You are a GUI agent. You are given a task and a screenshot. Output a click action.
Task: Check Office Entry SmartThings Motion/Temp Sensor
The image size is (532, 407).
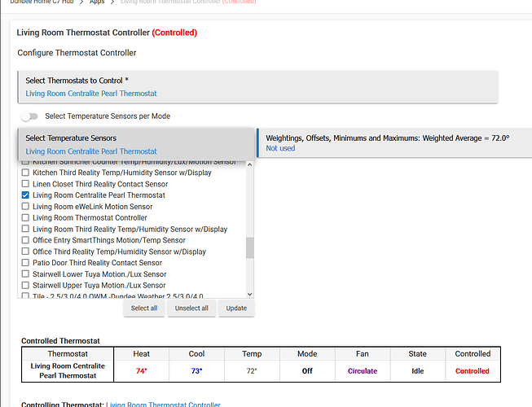(25, 240)
